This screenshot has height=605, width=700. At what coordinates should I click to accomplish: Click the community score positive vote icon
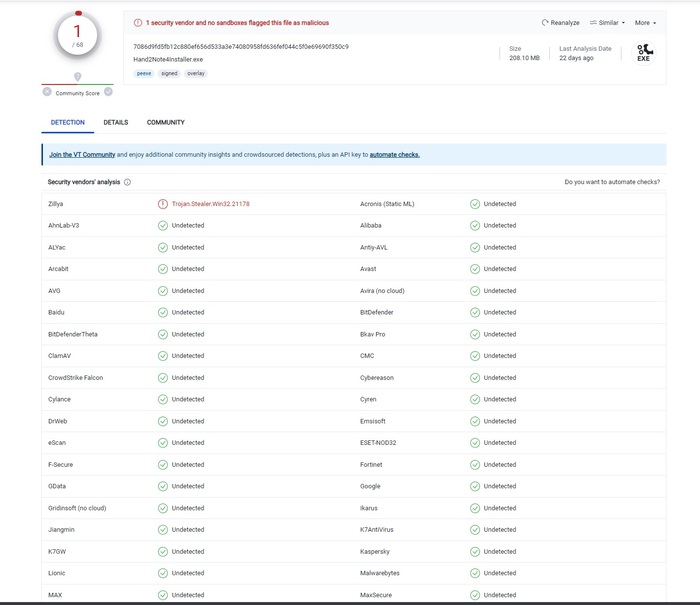click(x=108, y=92)
